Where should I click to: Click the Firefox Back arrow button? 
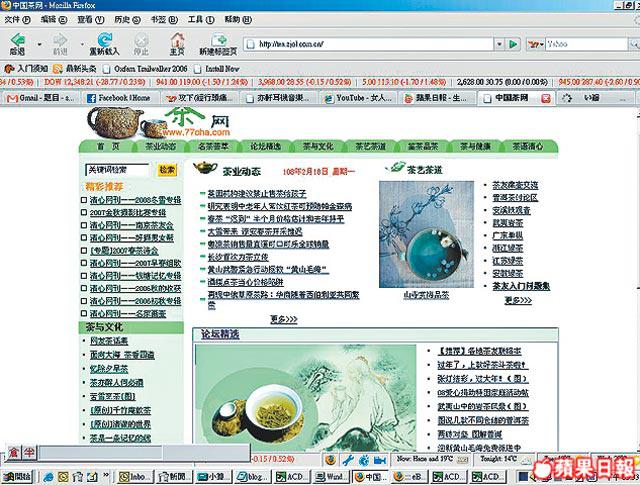point(17,40)
